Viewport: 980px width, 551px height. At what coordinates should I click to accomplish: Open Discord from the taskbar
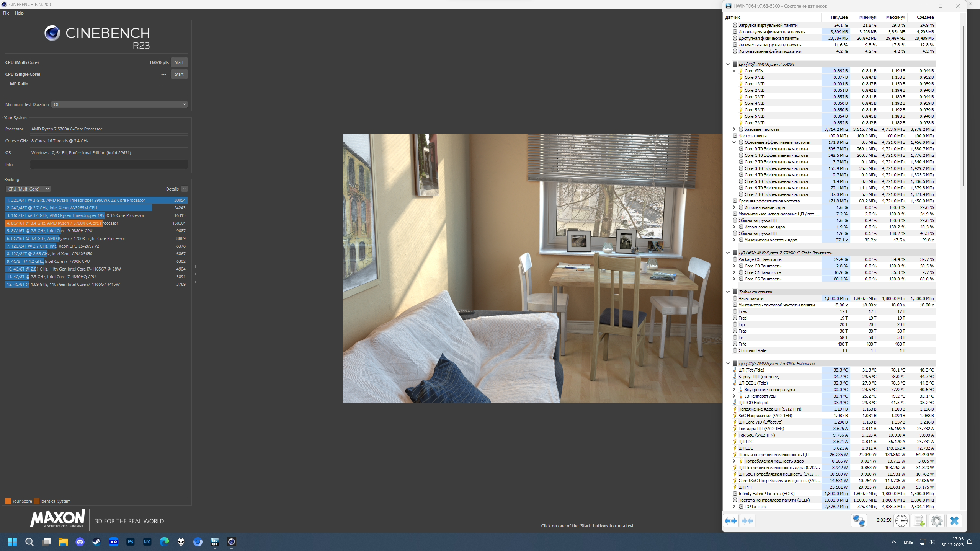[80, 542]
